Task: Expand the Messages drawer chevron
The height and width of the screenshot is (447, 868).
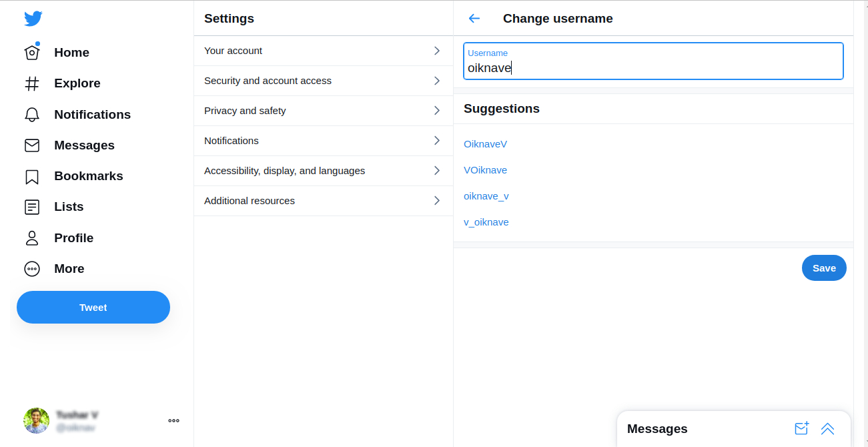Action: tap(828, 428)
